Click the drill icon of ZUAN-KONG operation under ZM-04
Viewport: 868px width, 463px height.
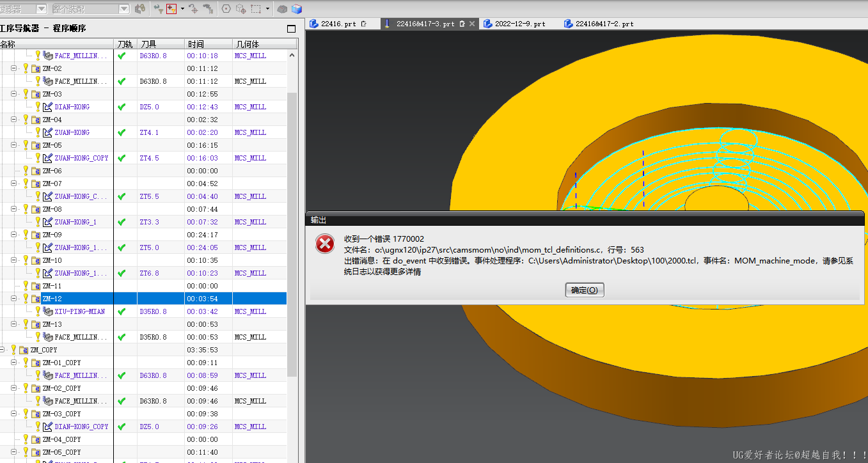[x=47, y=132]
